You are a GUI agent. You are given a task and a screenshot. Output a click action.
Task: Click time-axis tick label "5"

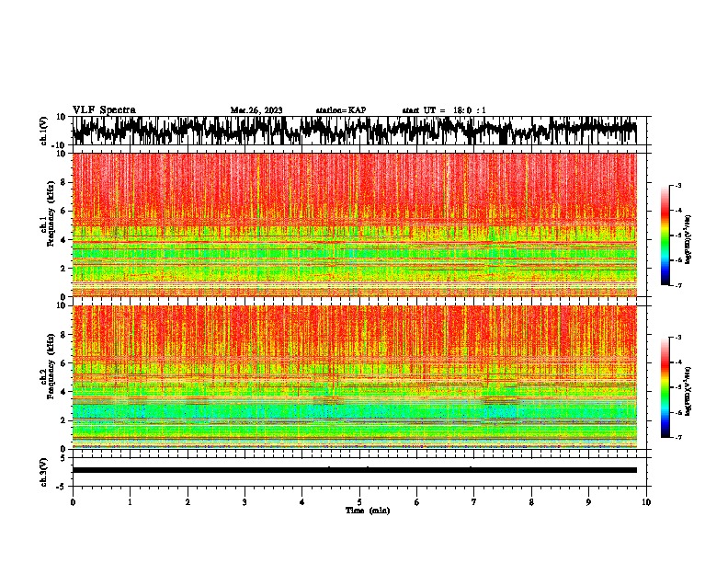tap(359, 502)
